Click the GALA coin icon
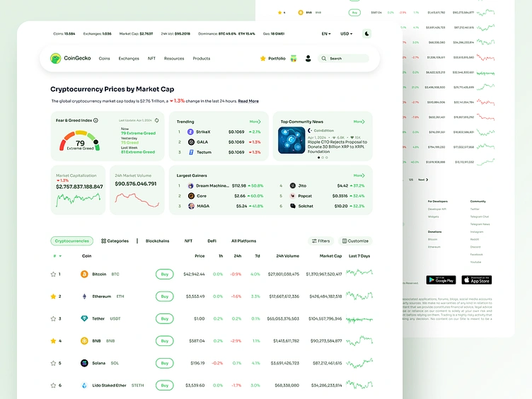Viewport: 532px width, 399px height. (191, 141)
